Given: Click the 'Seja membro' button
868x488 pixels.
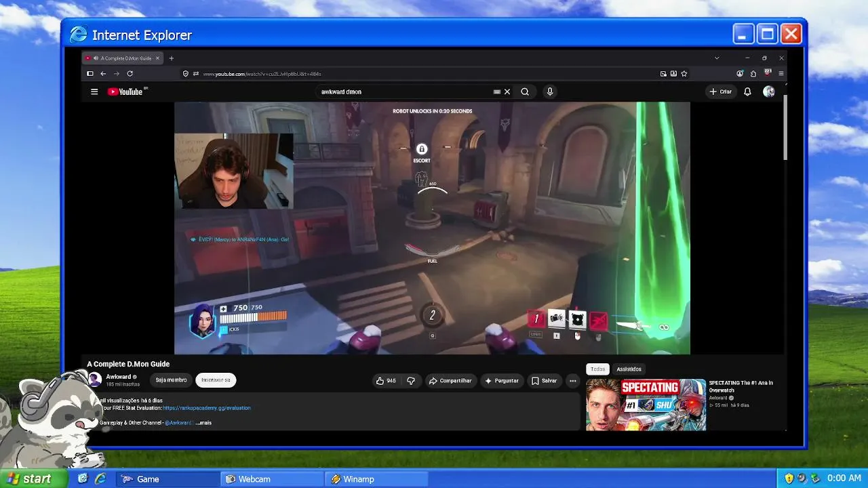Looking at the screenshot, I should click(171, 380).
